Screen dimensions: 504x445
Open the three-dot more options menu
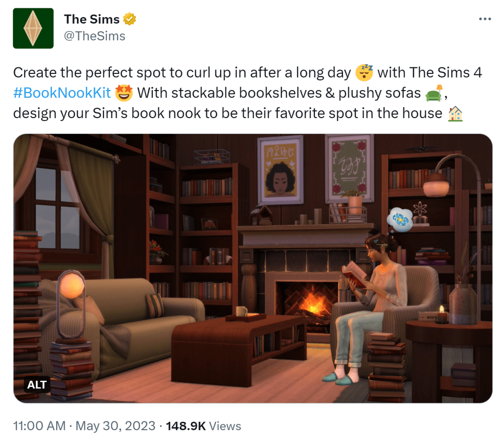(485, 19)
